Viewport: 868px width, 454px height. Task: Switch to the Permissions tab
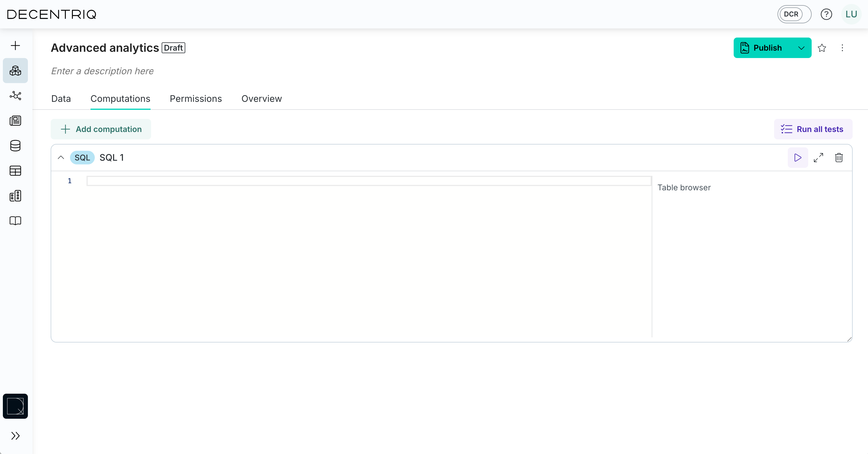pos(196,98)
